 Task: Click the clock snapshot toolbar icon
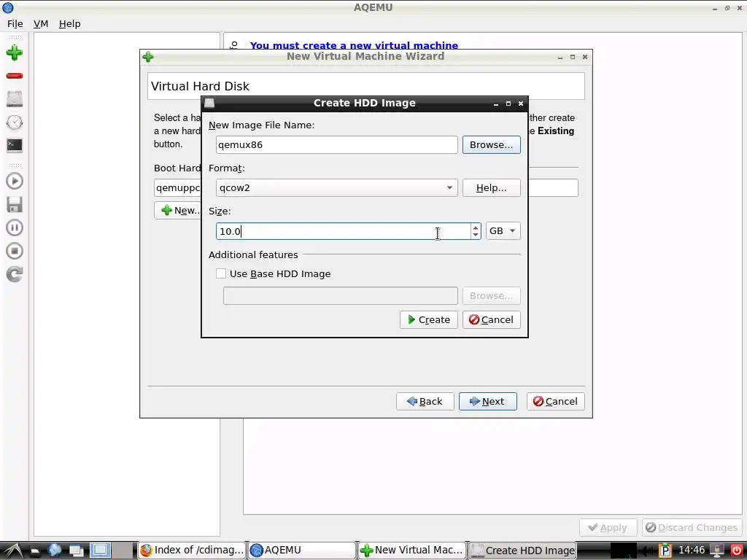pos(15,122)
